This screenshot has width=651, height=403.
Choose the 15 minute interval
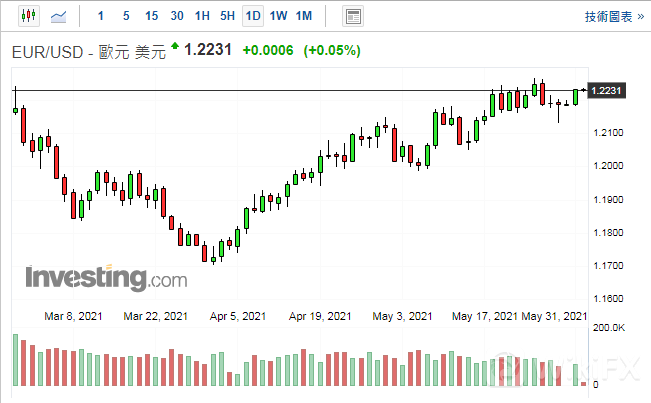pos(151,16)
